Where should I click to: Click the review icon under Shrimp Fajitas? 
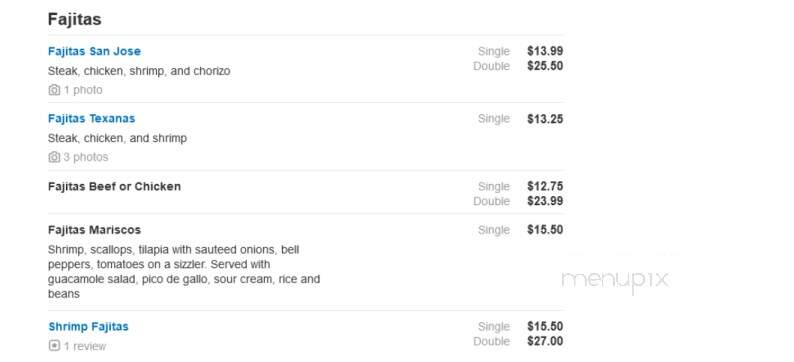point(54,346)
